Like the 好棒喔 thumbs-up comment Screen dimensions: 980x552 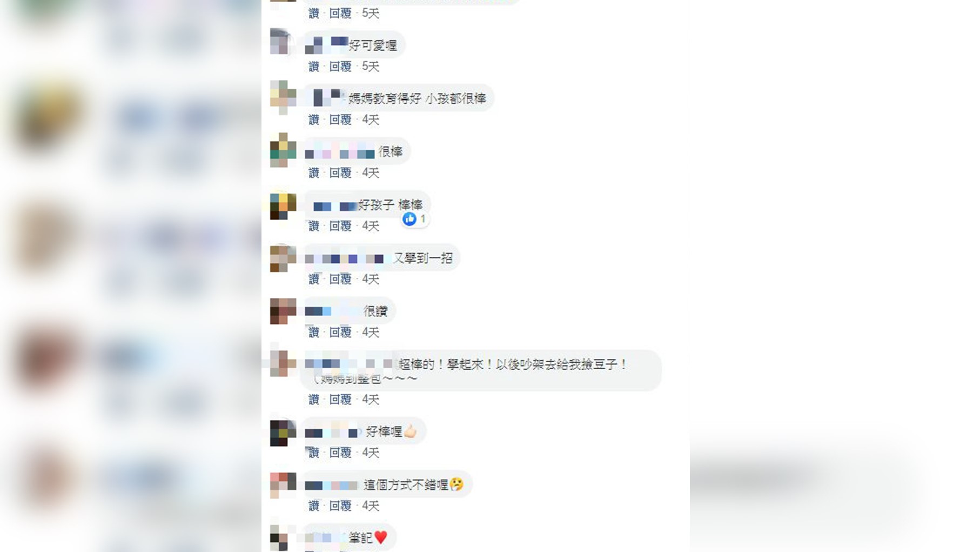(x=314, y=453)
